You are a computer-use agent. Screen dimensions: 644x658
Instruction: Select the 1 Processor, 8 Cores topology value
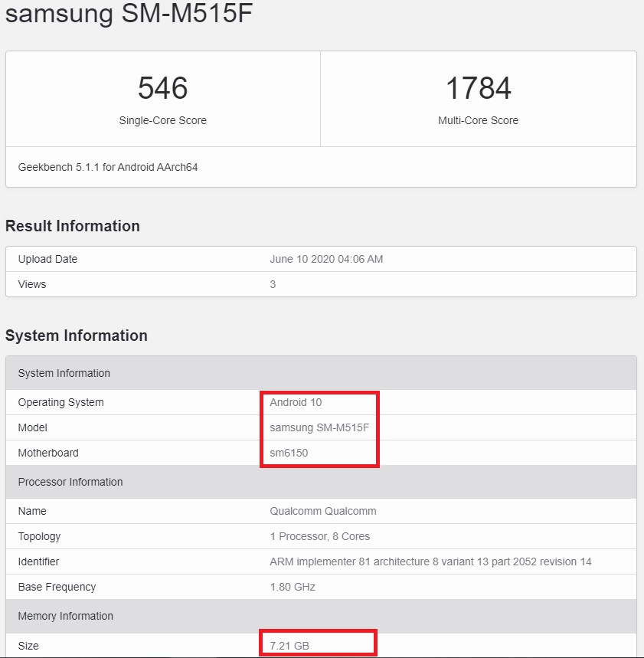tap(320, 536)
